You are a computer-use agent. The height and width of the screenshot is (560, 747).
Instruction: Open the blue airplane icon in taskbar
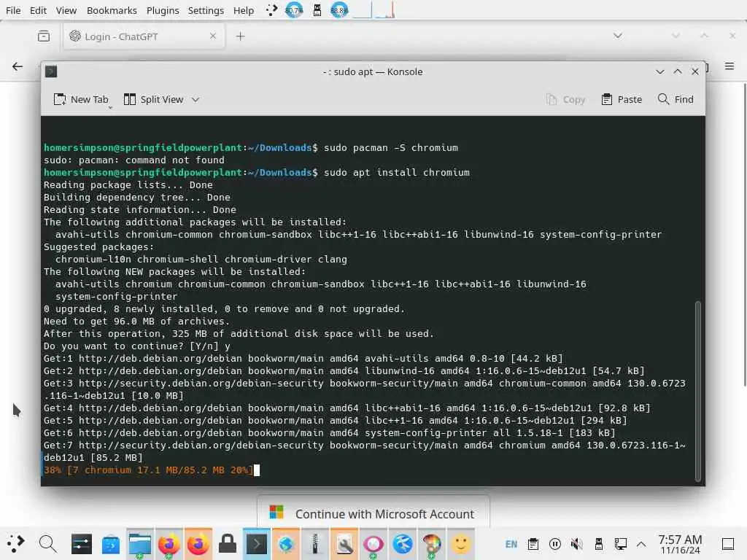pyautogui.click(x=403, y=543)
